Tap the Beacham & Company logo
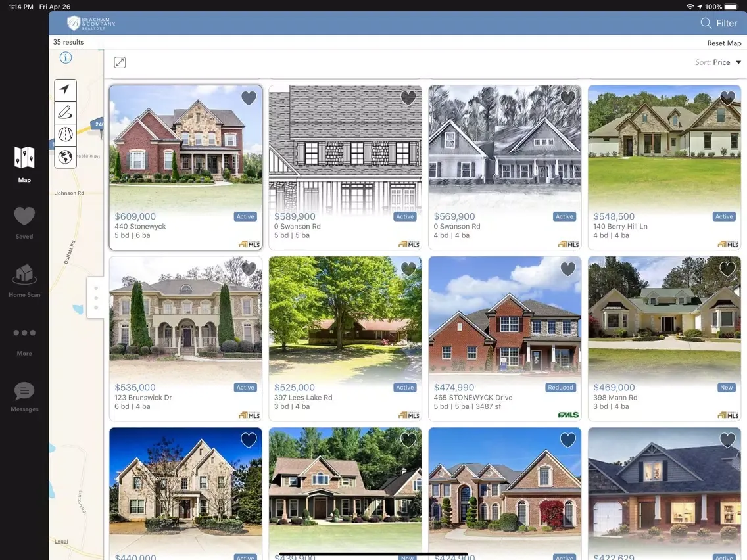747x560 pixels. (91, 23)
